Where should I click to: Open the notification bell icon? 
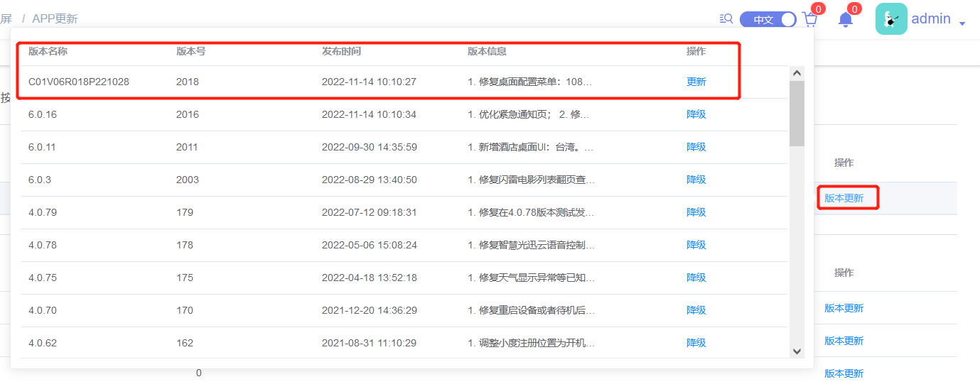[846, 20]
